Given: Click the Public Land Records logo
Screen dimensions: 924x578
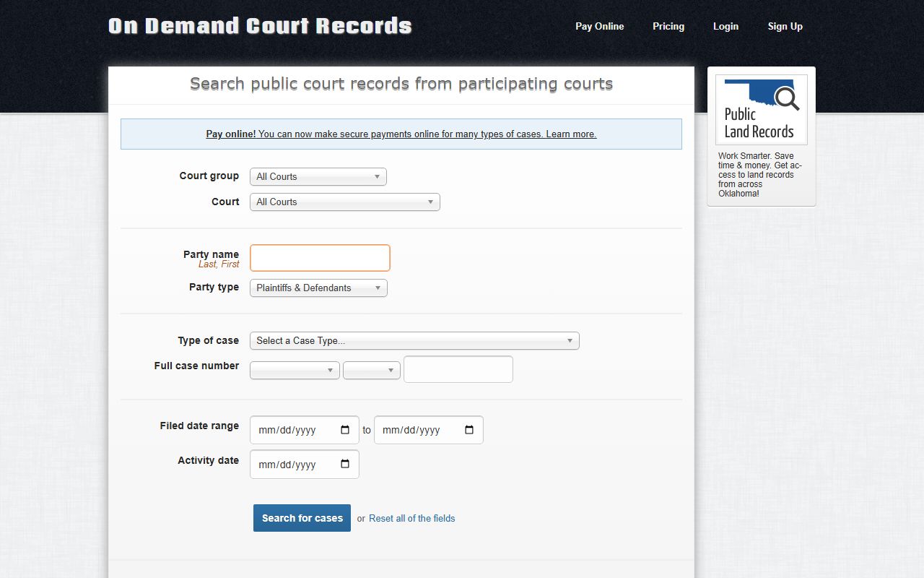Looking at the screenshot, I should click(761, 110).
